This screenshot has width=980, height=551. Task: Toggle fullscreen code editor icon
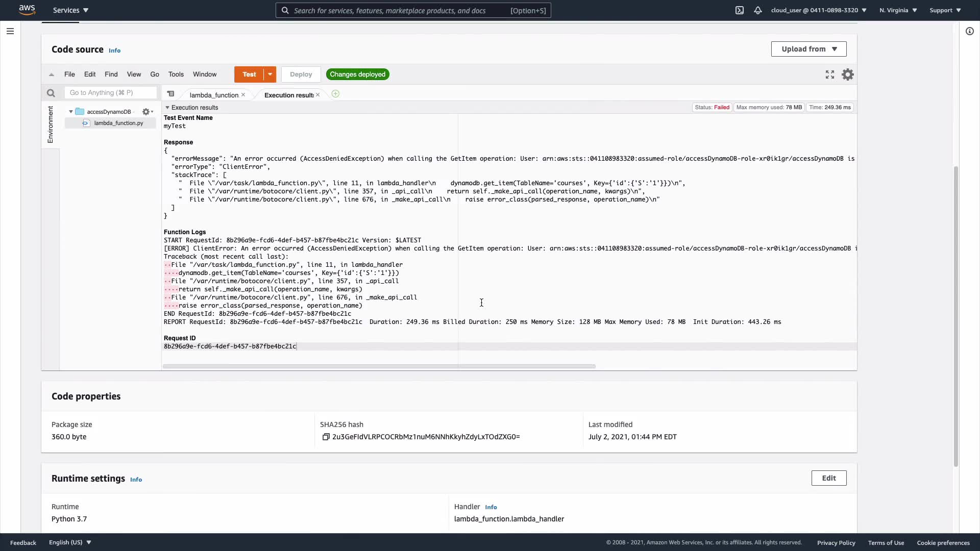(x=830, y=74)
